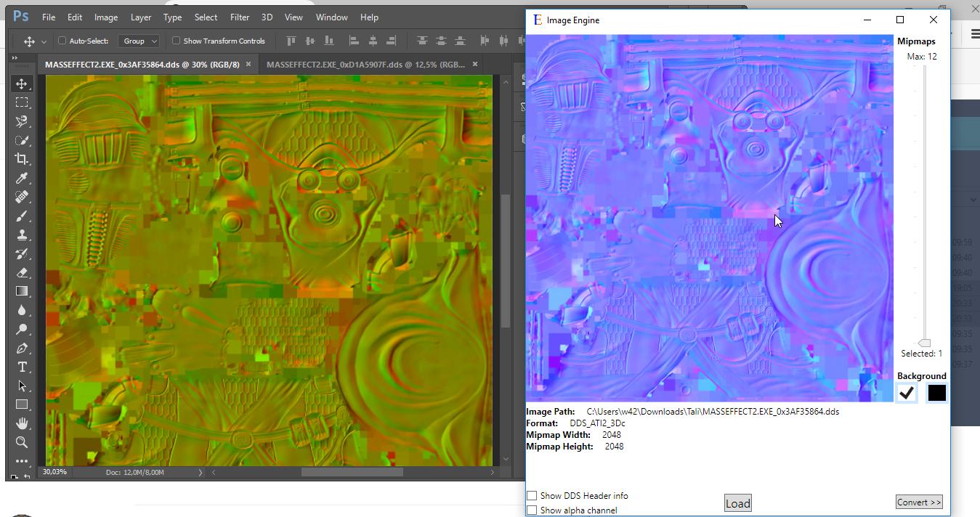The image size is (980, 517).
Task: Close the 0x3AF35864.dds document tab
Action: 248,65
